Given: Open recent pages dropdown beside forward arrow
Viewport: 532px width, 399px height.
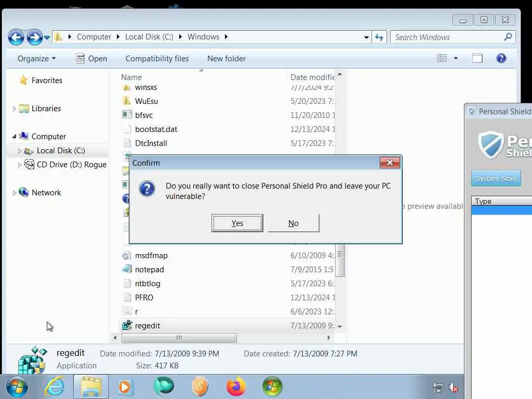Looking at the screenshot, I should point(47,37).
